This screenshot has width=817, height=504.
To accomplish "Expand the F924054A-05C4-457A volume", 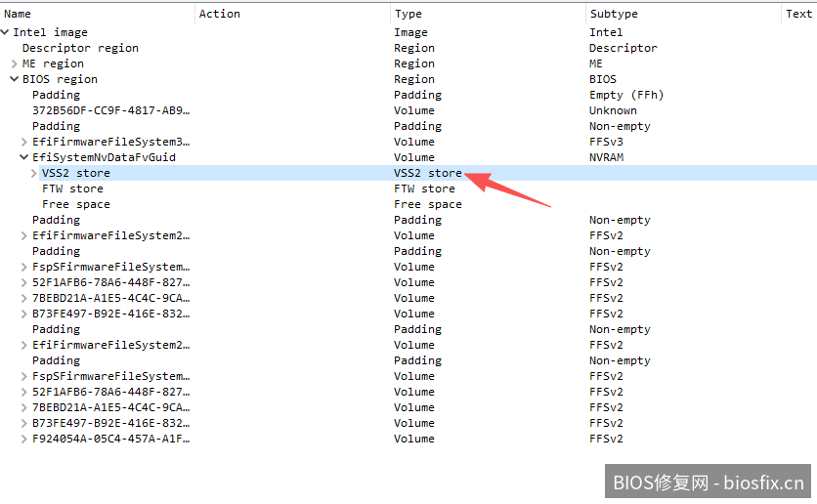I will [24, 439].
